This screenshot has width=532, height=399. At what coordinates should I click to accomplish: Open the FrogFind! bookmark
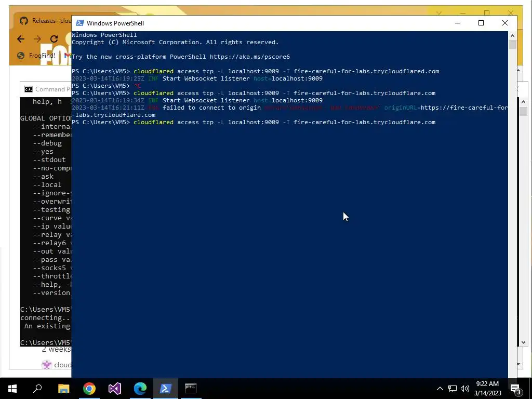coord(36,55)
